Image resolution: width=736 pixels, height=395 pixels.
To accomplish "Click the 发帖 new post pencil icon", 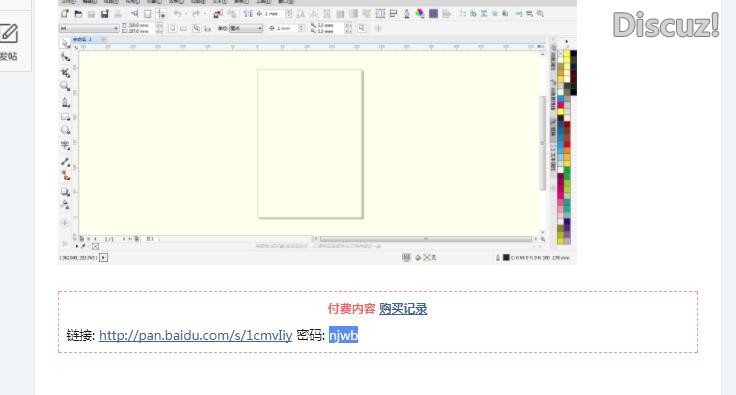I will [8, 34].
